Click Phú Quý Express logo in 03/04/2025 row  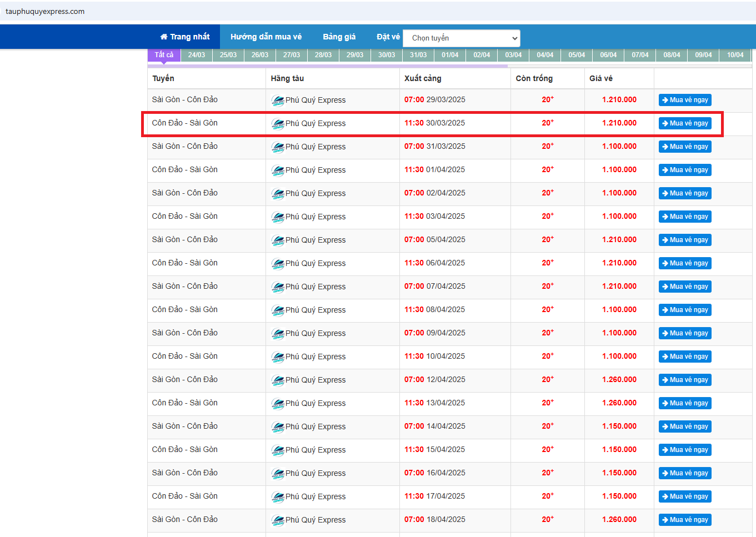pyautogui.click(x=278, y=217)
